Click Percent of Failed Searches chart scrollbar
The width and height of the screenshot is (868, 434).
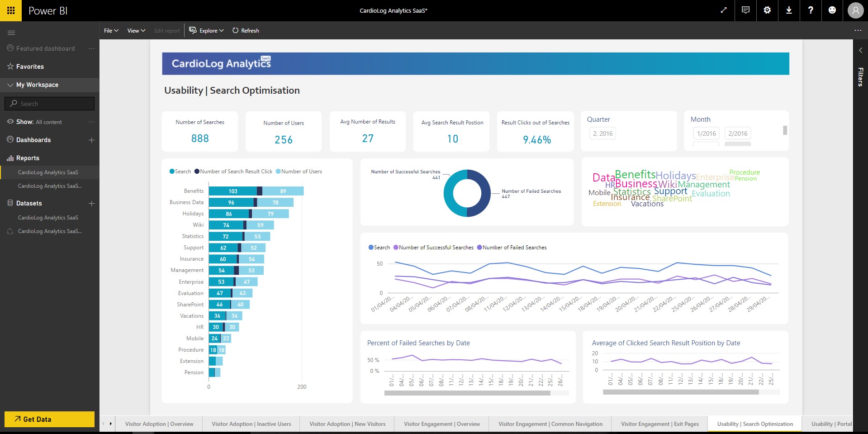[467, 393]
